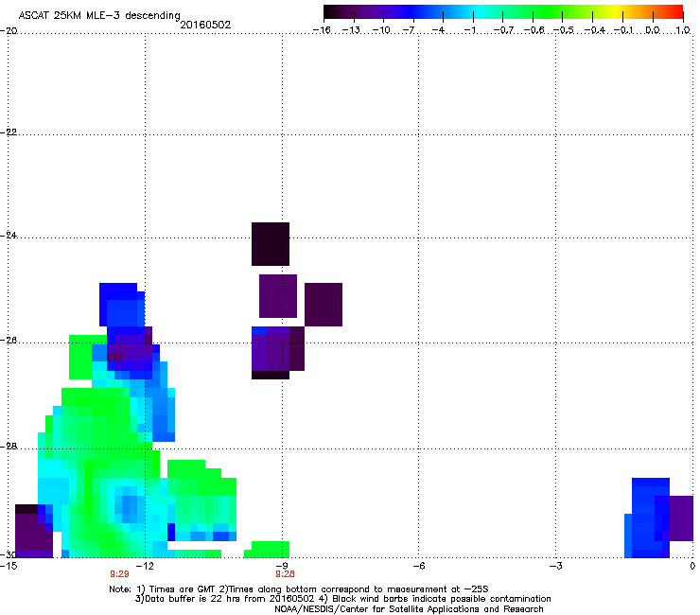
Task: Click the black data block crossing the -24 latitude line
Action: (x=271, y=244)
